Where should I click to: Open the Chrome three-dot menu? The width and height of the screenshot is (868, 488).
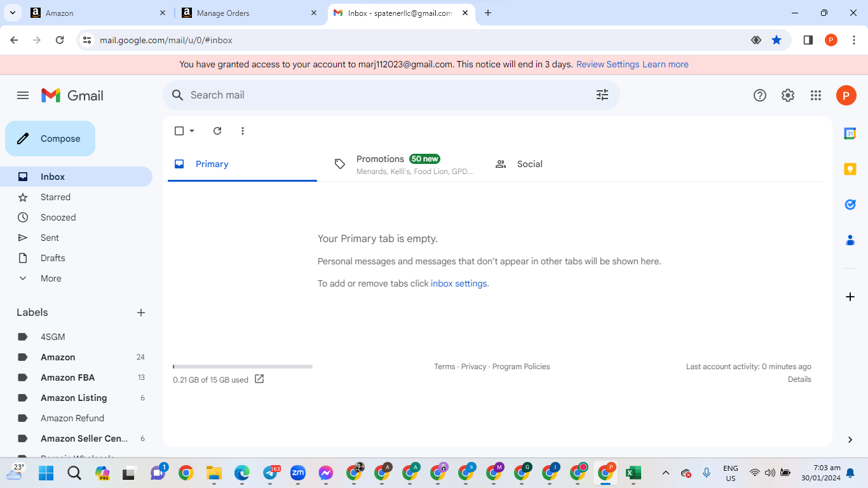point(854,40)
